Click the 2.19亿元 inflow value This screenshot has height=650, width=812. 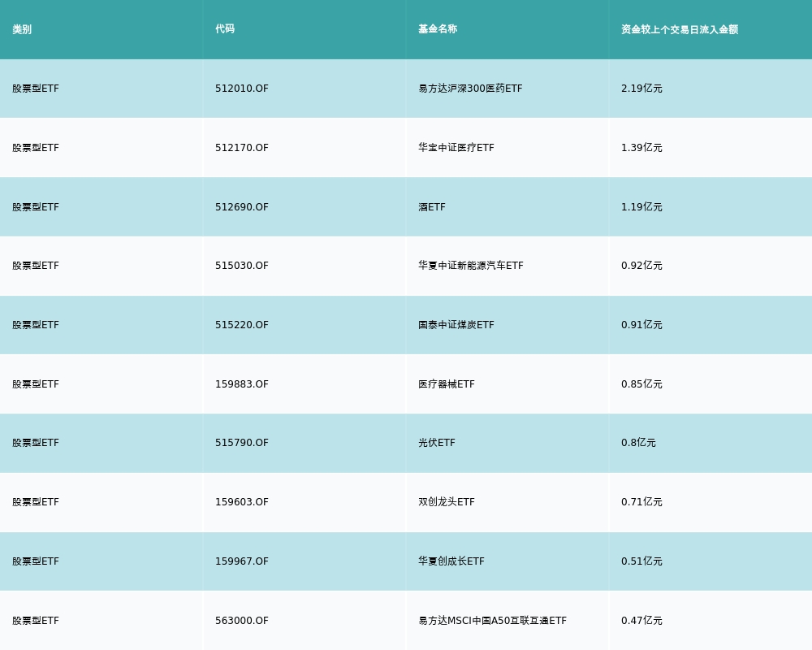point(641,89)
